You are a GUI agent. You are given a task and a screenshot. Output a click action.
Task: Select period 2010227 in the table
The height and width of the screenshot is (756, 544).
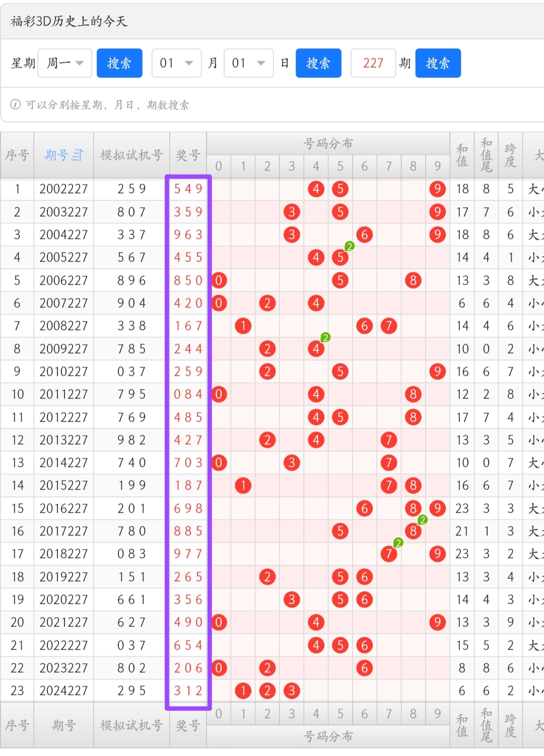[63, 371]
